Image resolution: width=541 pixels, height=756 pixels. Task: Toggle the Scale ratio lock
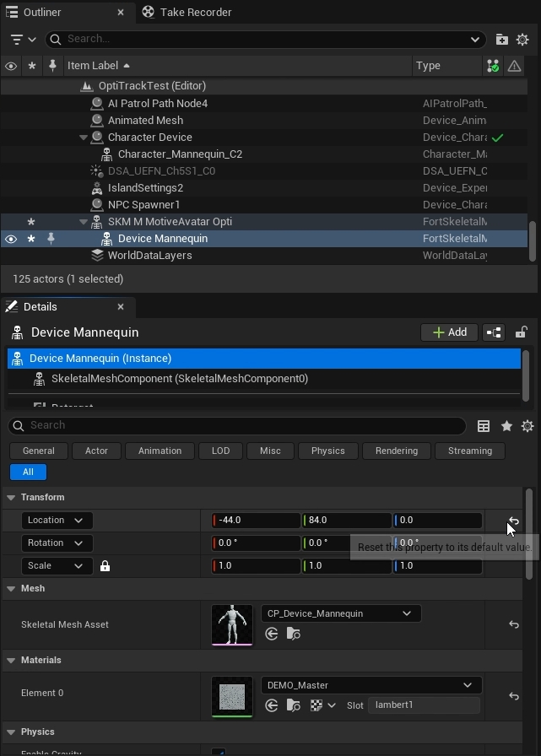105,566
